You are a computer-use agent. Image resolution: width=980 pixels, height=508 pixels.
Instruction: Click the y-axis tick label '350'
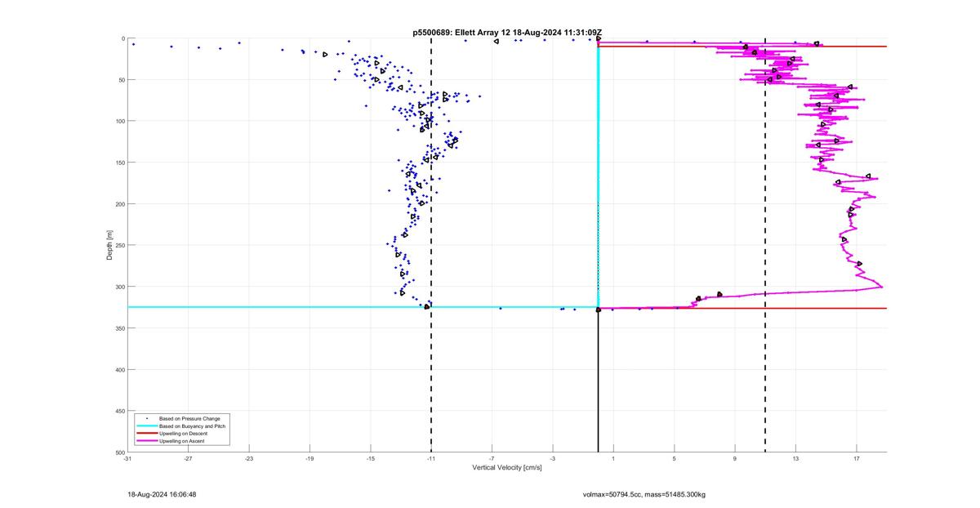(119, 328)
